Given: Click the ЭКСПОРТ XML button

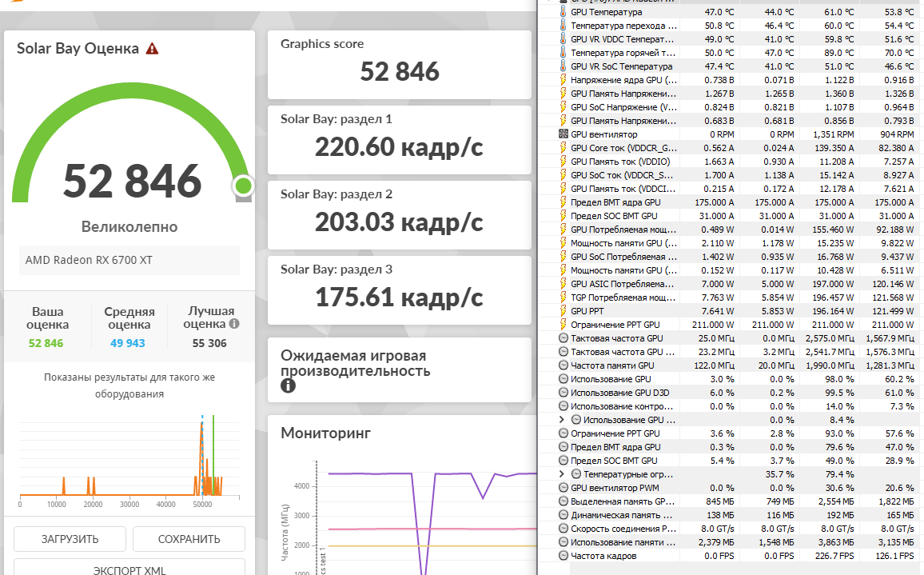Looking at the screenshot, I should [129, 567].
